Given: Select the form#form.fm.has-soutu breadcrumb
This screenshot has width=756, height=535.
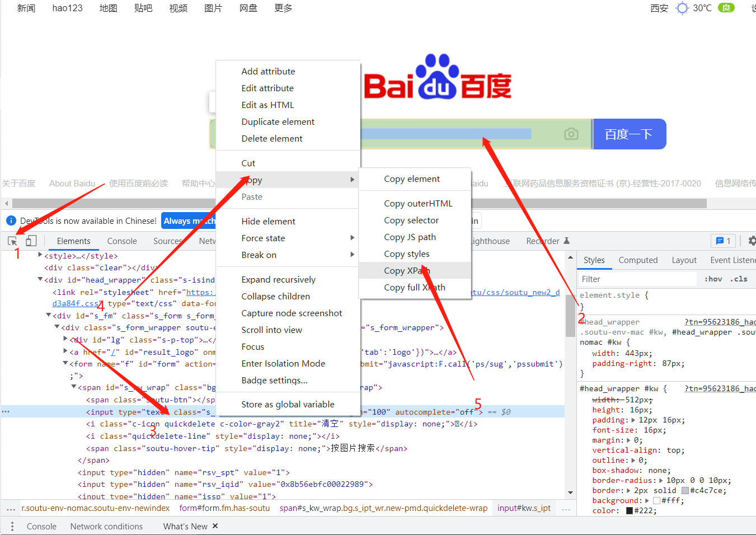Looking at the screenshot, I should [x=224, y=508].
